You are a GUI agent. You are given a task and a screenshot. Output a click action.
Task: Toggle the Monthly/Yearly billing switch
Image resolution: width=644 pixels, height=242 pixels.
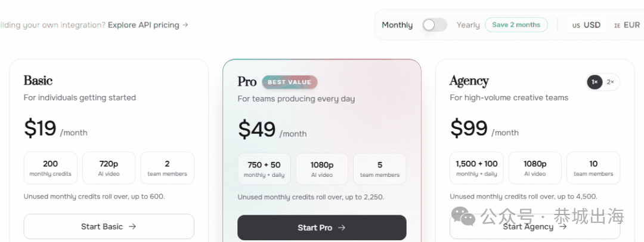(x=435, y=25)
